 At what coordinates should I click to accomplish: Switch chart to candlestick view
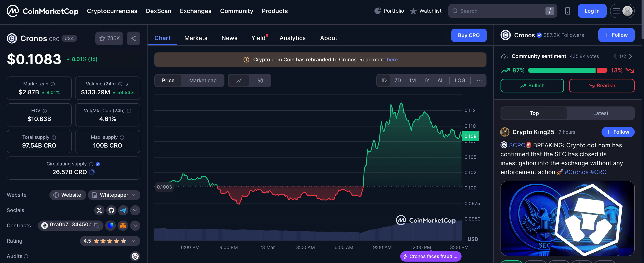pos(260,80)
